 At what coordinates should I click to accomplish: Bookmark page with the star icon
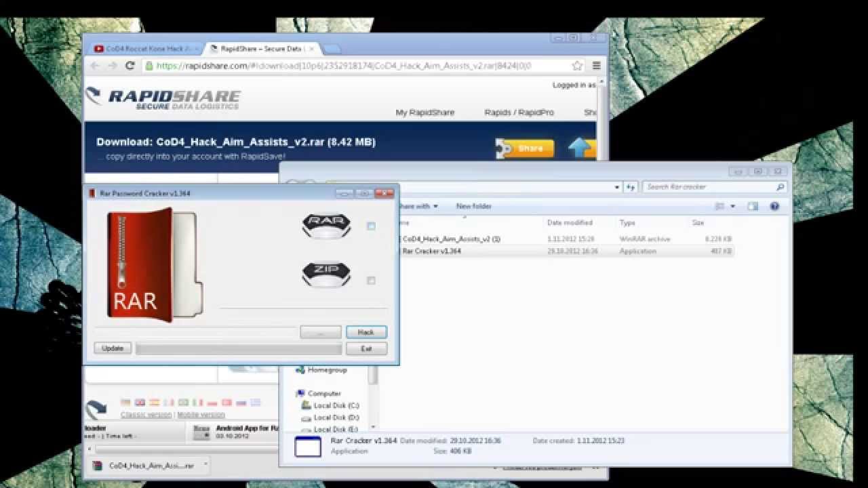point(577,66)
